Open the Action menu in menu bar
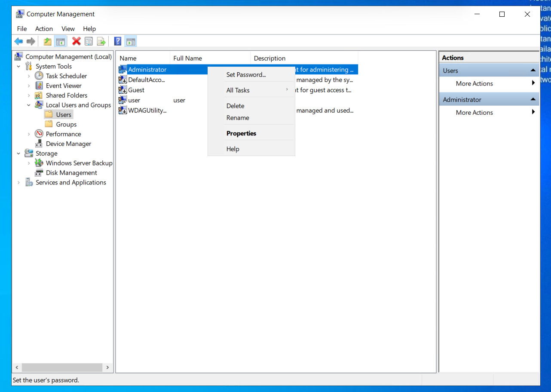This screenshot has height=392, width=551. tap(44, 29)
